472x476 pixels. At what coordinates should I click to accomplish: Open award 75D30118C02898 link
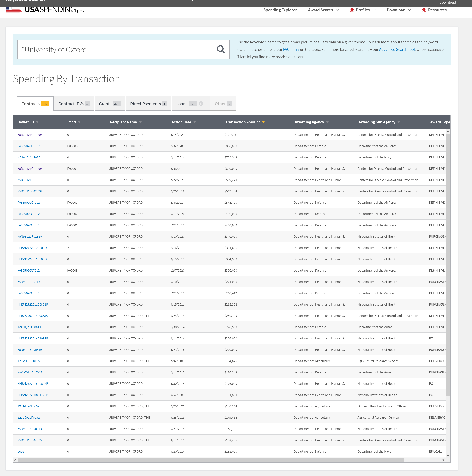coord(30,191)
